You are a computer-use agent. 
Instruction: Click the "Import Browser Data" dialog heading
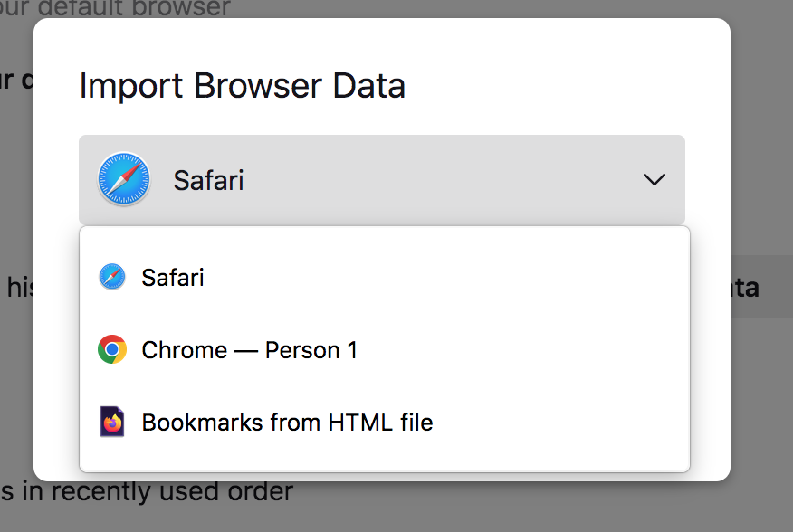pyautogui.click(x=242, y=86)
